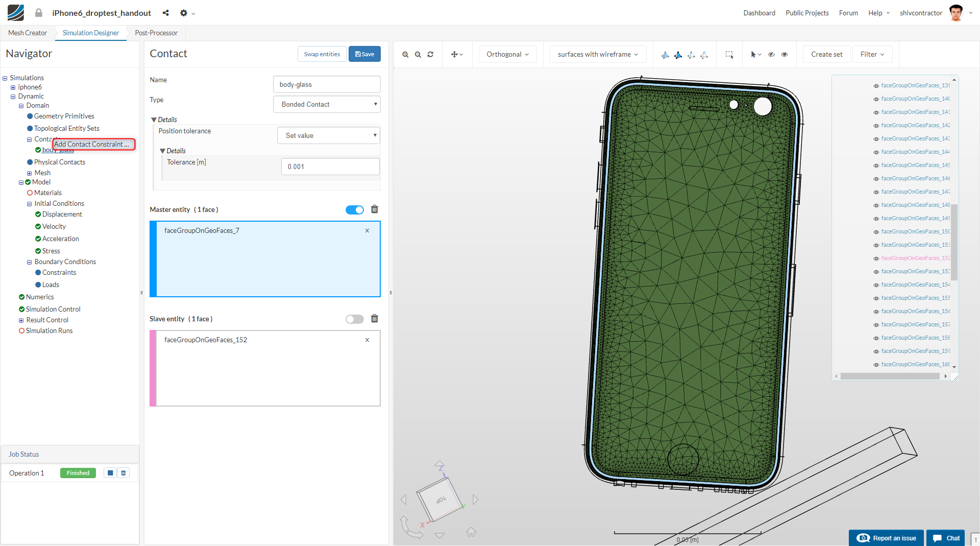
Task: Delete the master entity with trash icon
Action: (x=375, y=209)
